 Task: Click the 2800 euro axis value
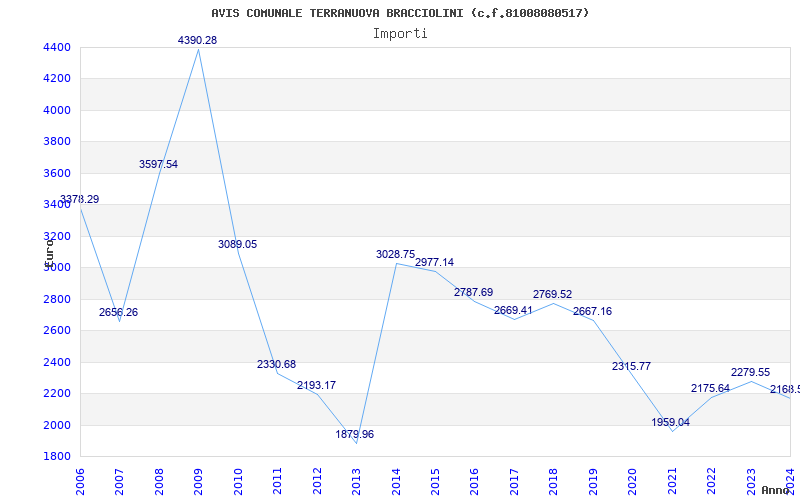click(58, 299)
